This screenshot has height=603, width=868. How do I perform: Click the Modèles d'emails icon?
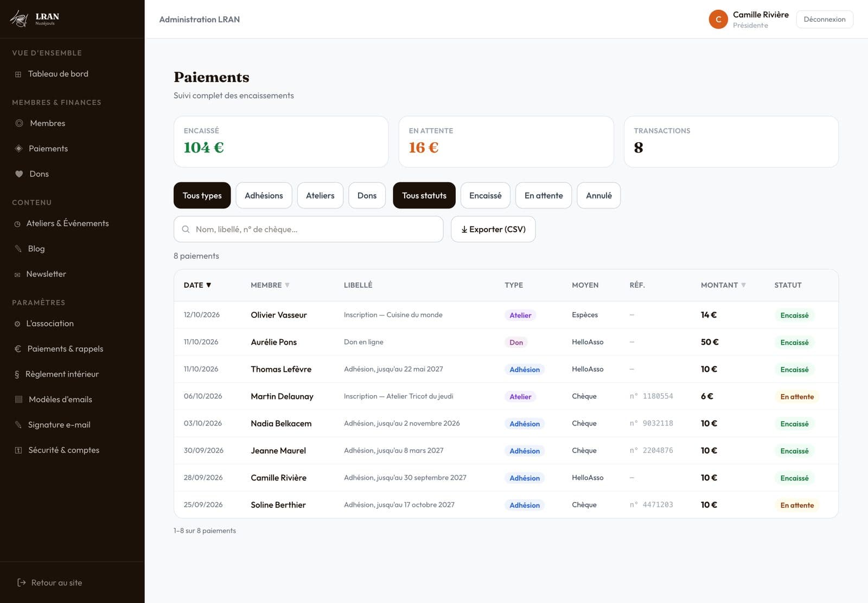click(x=18, y=399)
